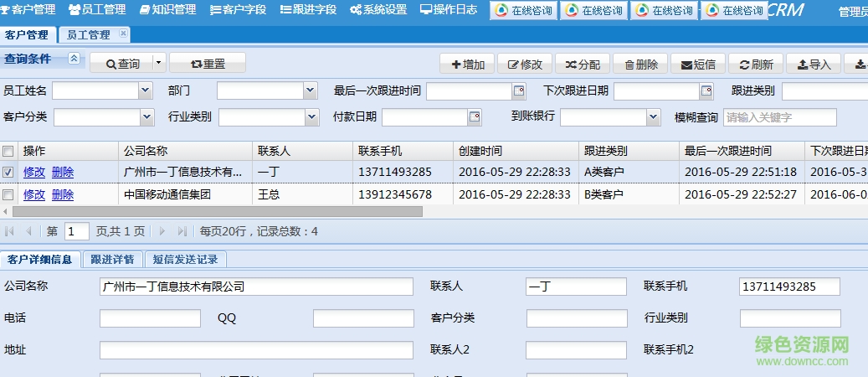The height and width of the screenshot is (377, 868).
Task: Sort by 创建时间 column header
Action: point(516,151)
